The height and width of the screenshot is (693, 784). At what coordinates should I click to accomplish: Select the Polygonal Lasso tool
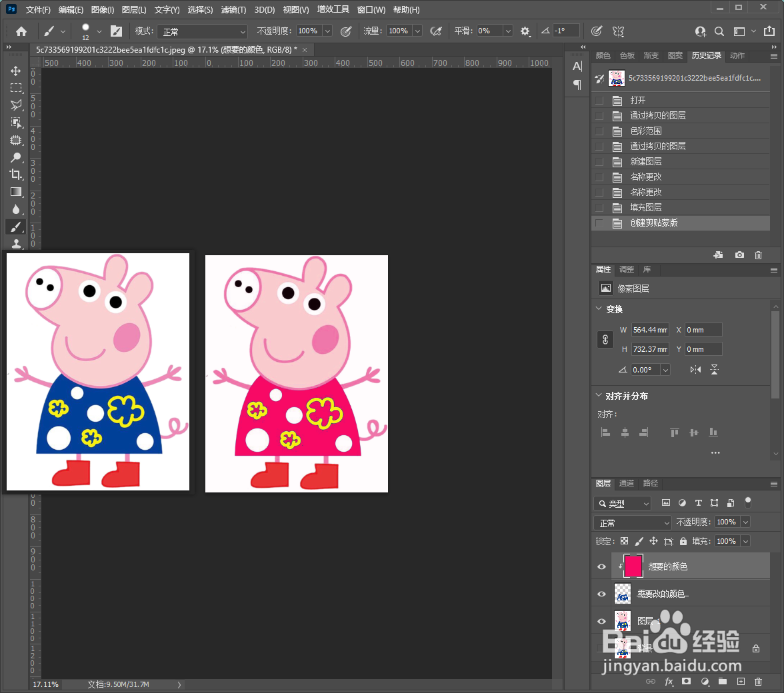pyautogui.click(x=16, y=105)
